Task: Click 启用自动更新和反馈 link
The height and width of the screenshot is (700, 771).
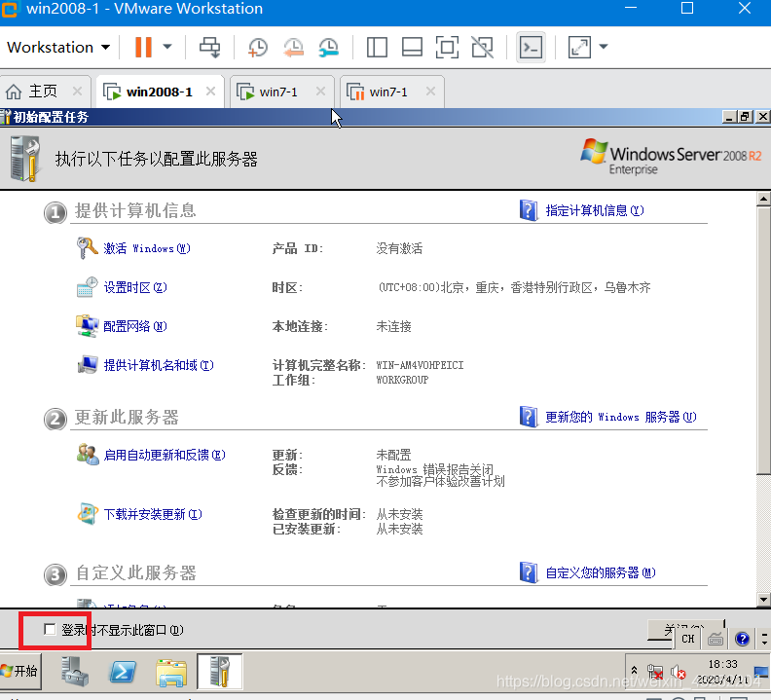Action: [x=165, y=455]
